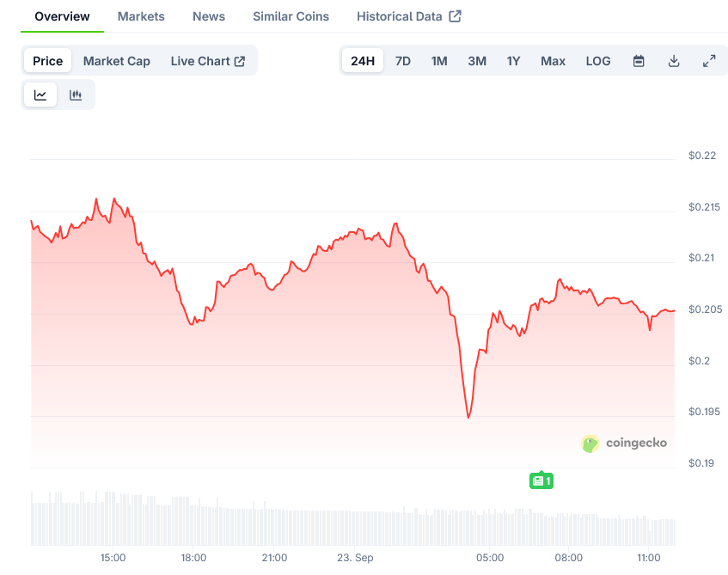Click the $0.22 price axis label
The image size is (728, 575).
(702, 155)
